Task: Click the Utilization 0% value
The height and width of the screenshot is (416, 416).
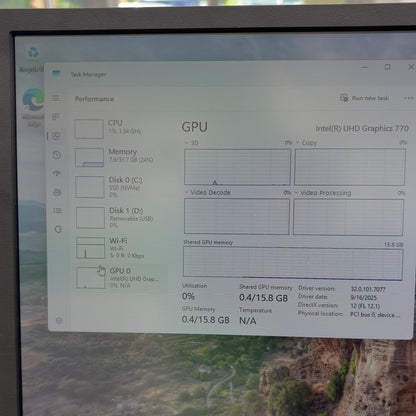Action: pos(188,296)
